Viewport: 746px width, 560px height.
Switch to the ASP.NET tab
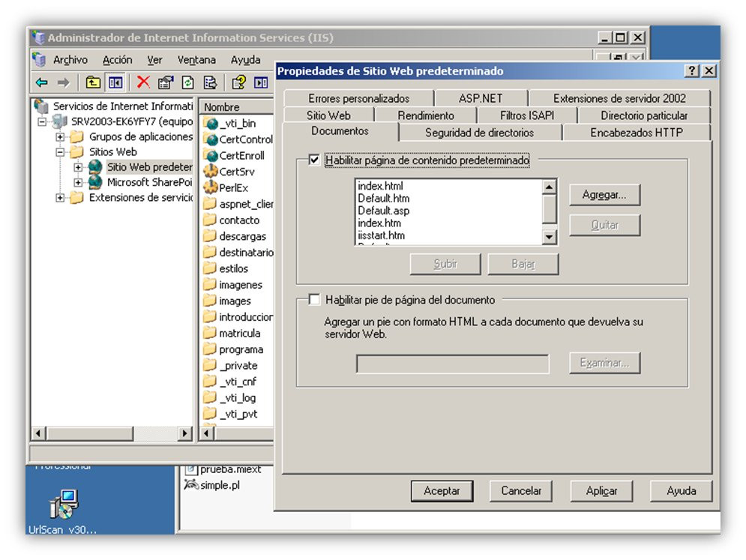(x=481, y=98)
